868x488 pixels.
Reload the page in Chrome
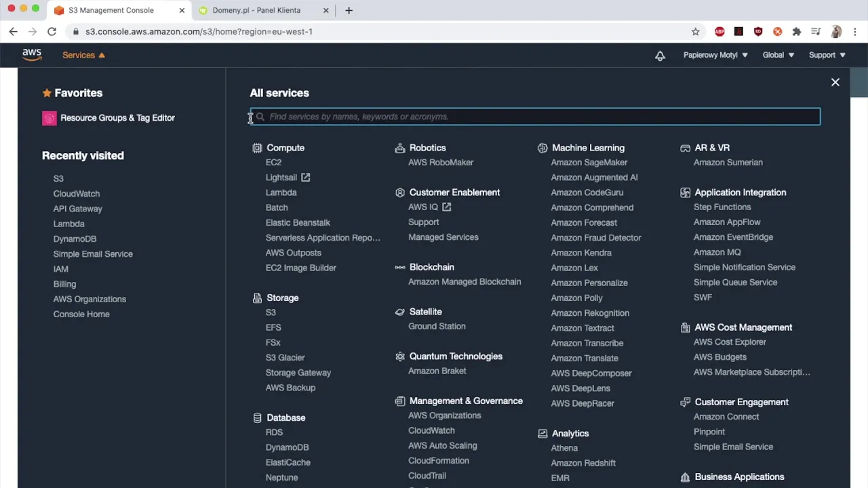point(52,31)
